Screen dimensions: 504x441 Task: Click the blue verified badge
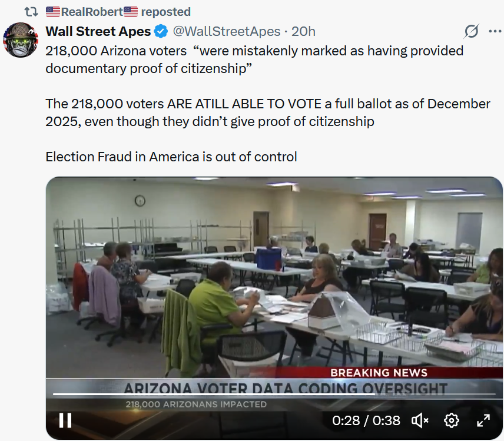[x=160, y=31]
